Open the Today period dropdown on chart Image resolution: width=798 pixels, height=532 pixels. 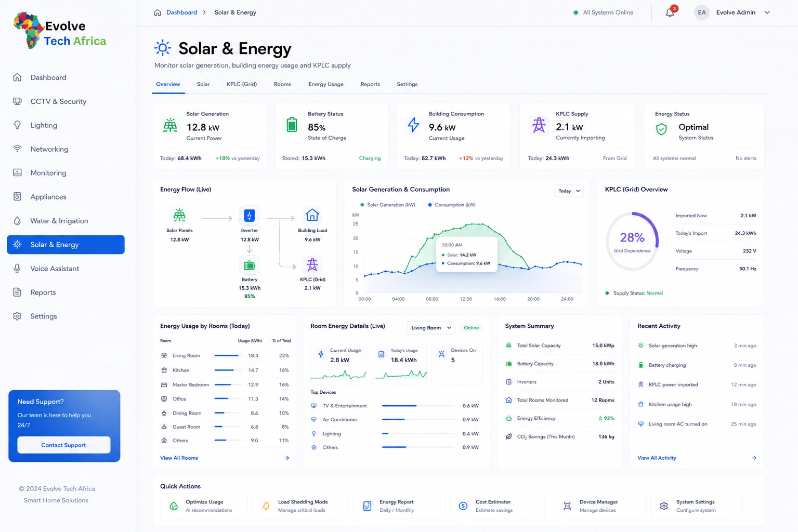(x=569, y=191)
